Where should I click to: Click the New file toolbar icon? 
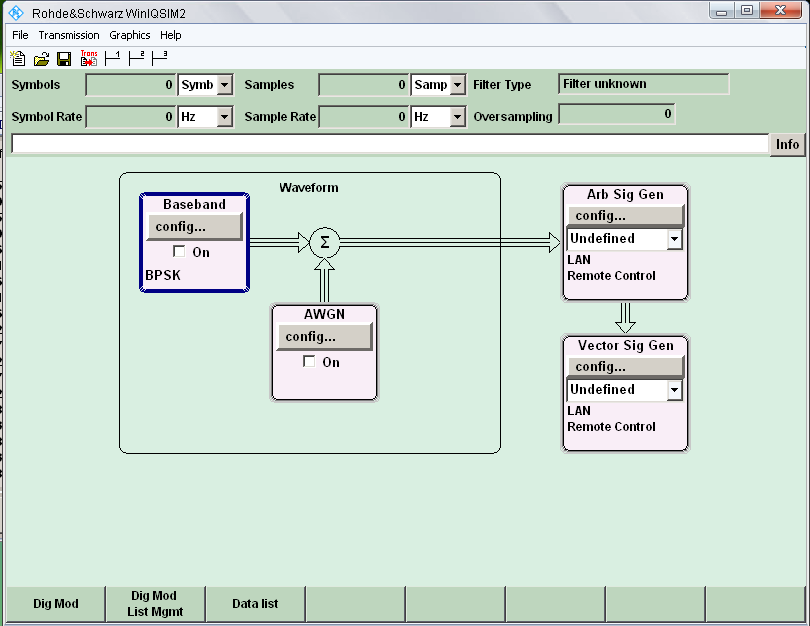(18, 59)
